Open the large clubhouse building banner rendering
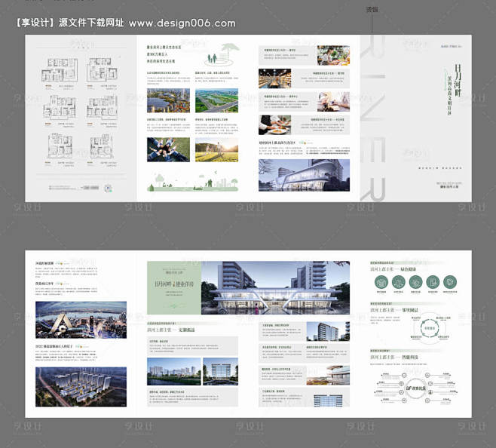496x448 pixels. pos(275,288)
